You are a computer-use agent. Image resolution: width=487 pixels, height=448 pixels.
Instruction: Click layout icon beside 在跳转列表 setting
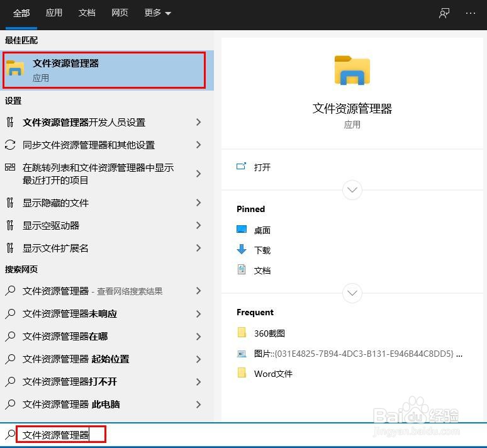point(10,167)
